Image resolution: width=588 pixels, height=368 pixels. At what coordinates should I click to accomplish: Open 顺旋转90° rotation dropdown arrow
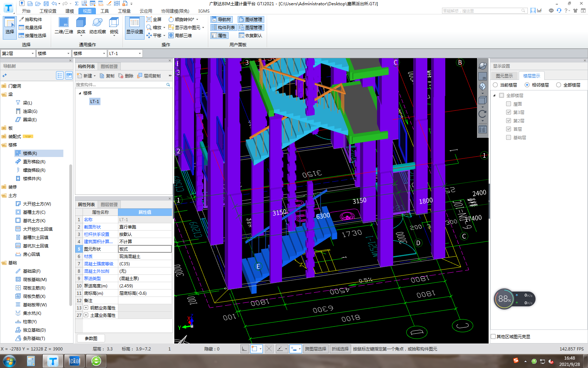pyautogui.click(x=197, y=20)
